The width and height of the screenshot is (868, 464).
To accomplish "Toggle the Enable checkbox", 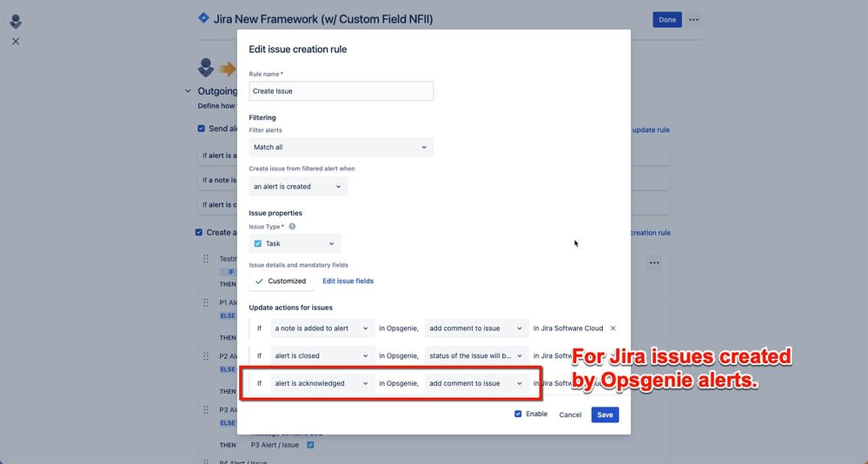I will [x=518, y=414].
